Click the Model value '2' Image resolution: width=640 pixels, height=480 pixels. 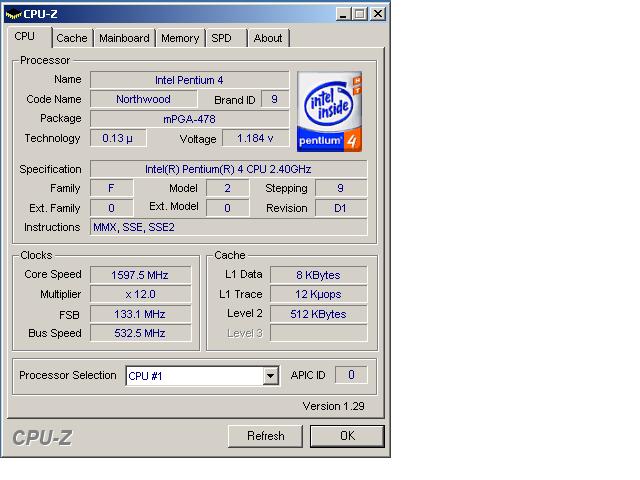(x=227, y=188)
